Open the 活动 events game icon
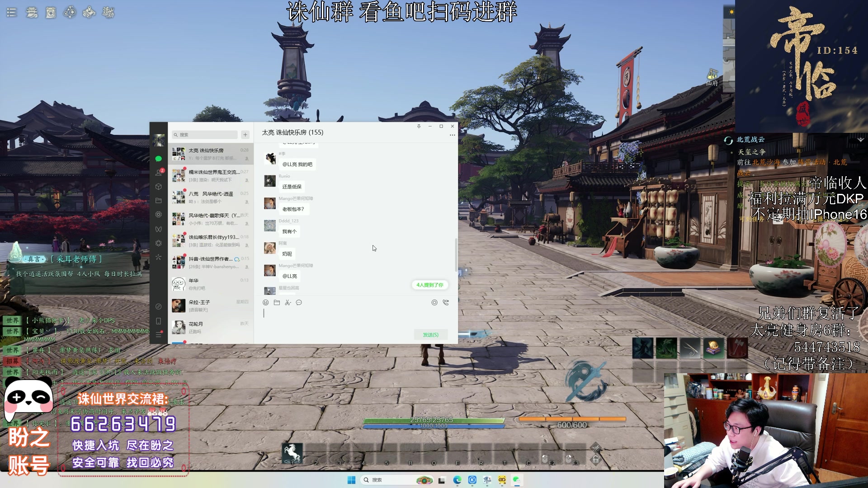The image size is (868, 488). pyautogui.click(x=108, y=13)
